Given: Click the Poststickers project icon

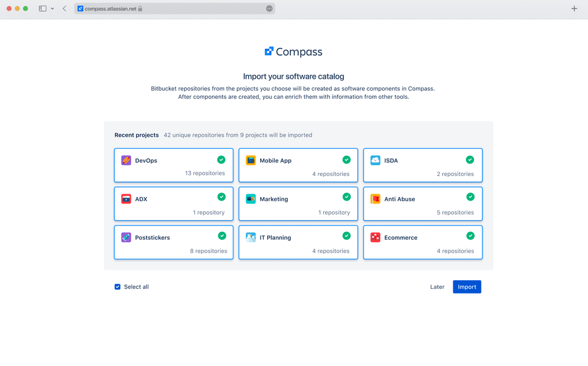Looking at the screenshot, I should [x=126, y=237].
